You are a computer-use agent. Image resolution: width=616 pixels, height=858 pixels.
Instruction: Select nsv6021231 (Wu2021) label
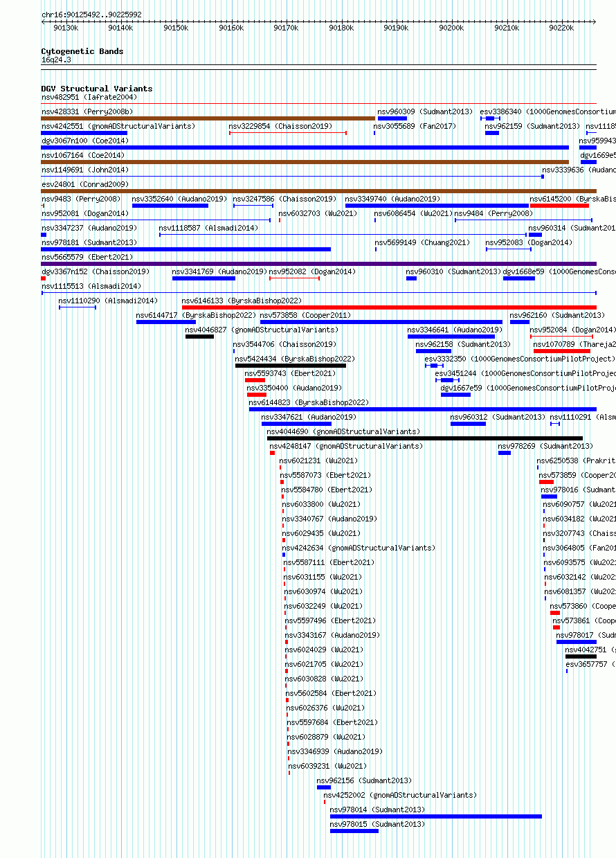318,461
